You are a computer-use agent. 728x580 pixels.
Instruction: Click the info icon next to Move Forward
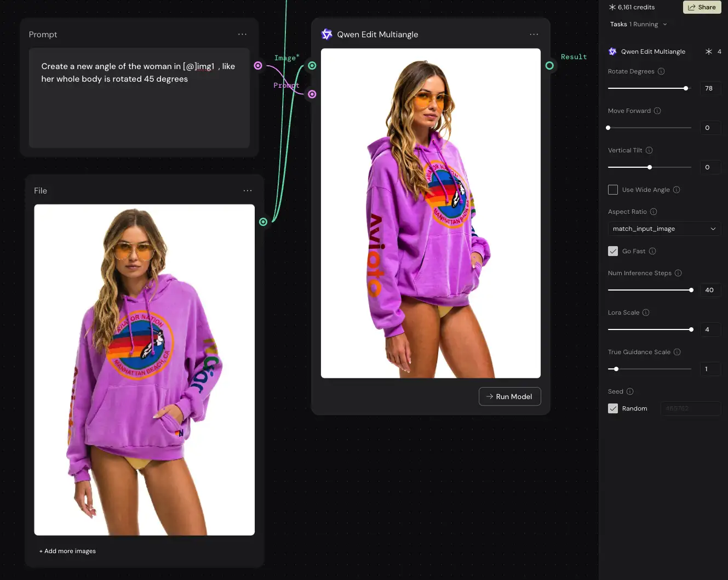657,111
